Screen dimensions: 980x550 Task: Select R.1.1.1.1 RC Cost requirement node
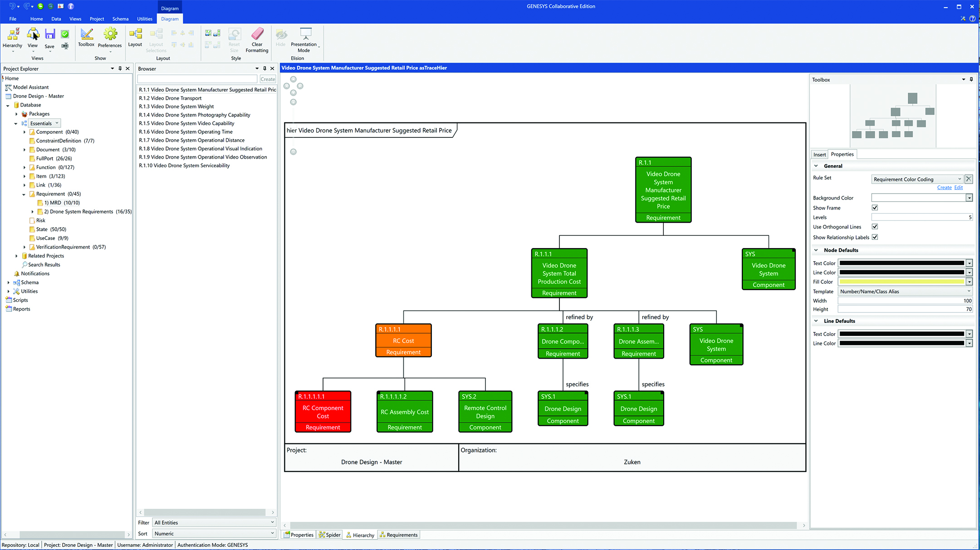pyautogui.click(x=403, y=340)
